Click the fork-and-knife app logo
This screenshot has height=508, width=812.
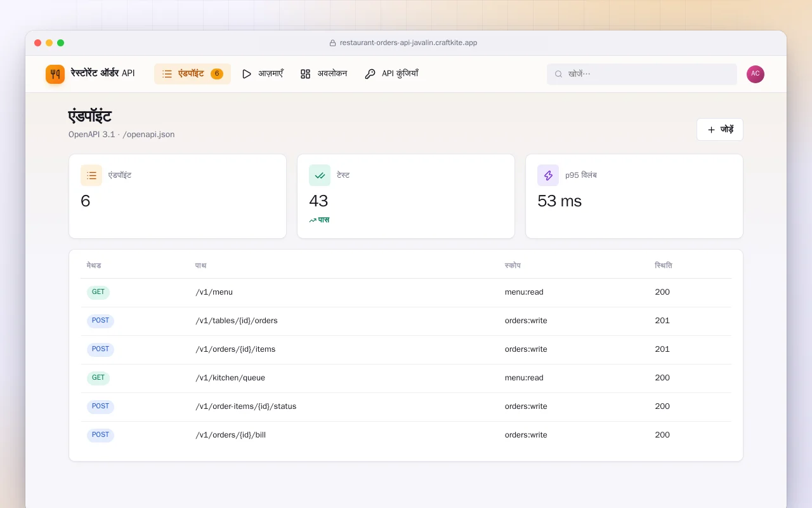click(x=55, y=74)
